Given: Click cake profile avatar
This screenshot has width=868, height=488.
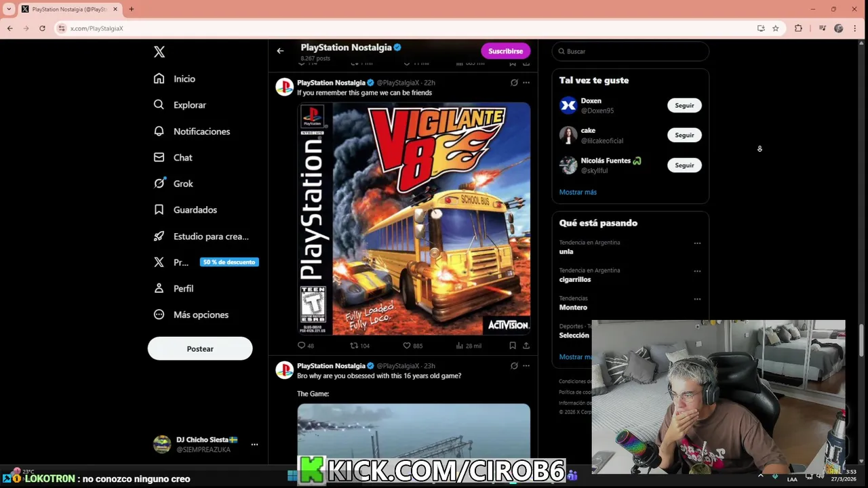Looking at the screenshot, I should [x=568, y=135].
